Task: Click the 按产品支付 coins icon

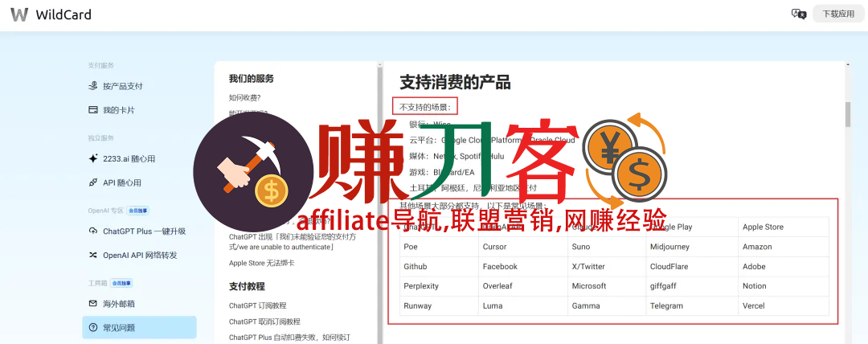Action: pyautogui.click(x=93, y=87)
